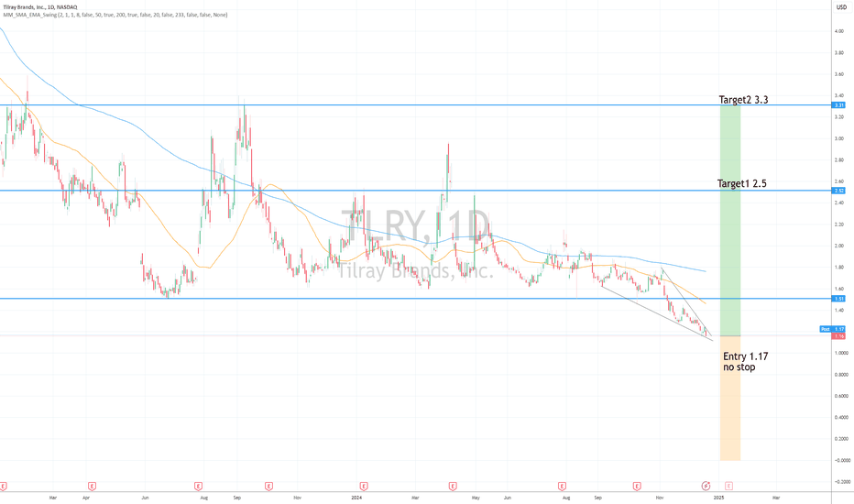Image resolution: width=854 pixels, height=504 pixels.
Task: Click the Post 1.17 price tag
Action: tap(833, 329)
